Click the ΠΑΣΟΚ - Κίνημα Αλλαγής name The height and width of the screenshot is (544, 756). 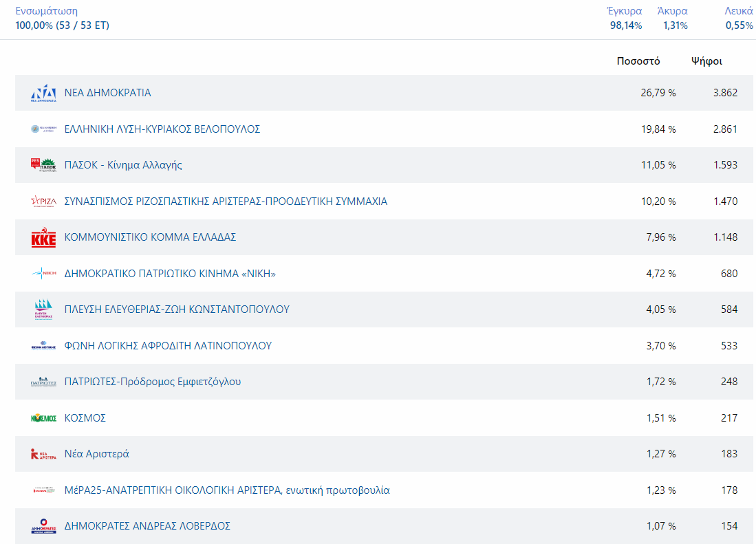coord(123,165)
